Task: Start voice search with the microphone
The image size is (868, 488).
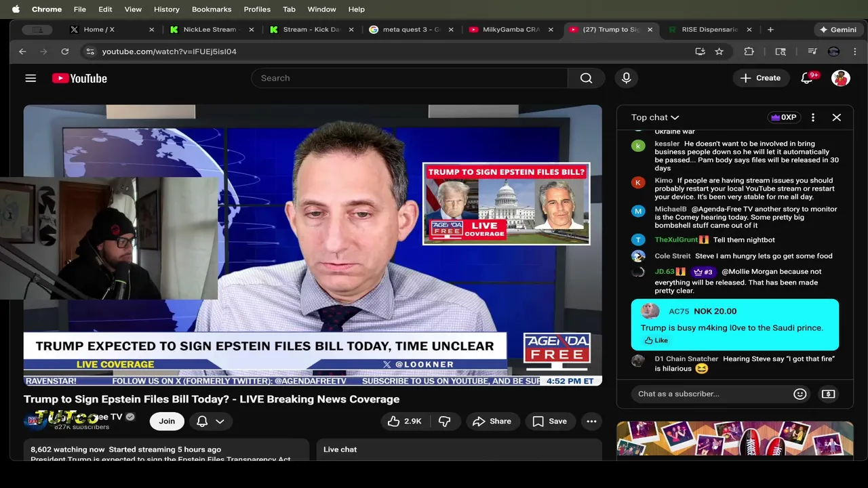Action: 627,78
